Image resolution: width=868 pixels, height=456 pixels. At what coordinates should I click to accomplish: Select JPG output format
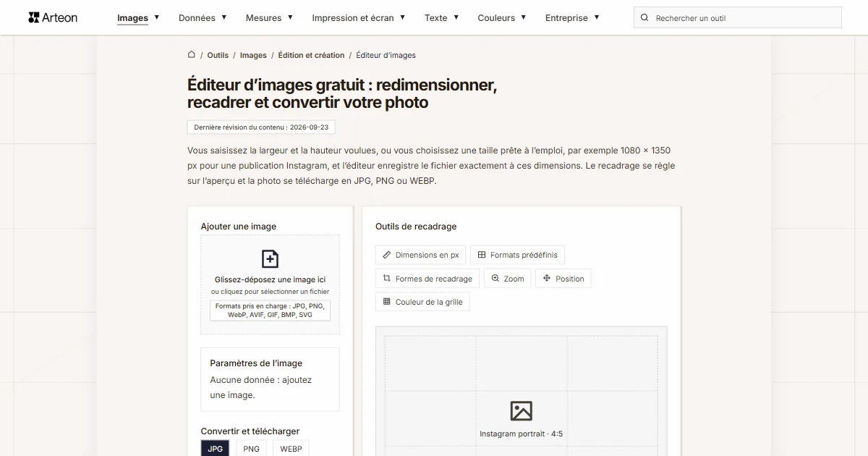pos(215,449)
